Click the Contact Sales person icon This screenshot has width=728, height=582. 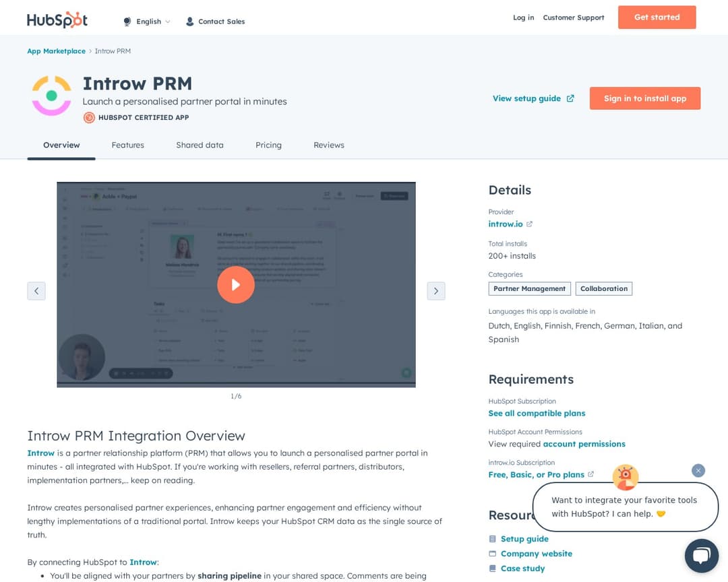click(189, 22)
